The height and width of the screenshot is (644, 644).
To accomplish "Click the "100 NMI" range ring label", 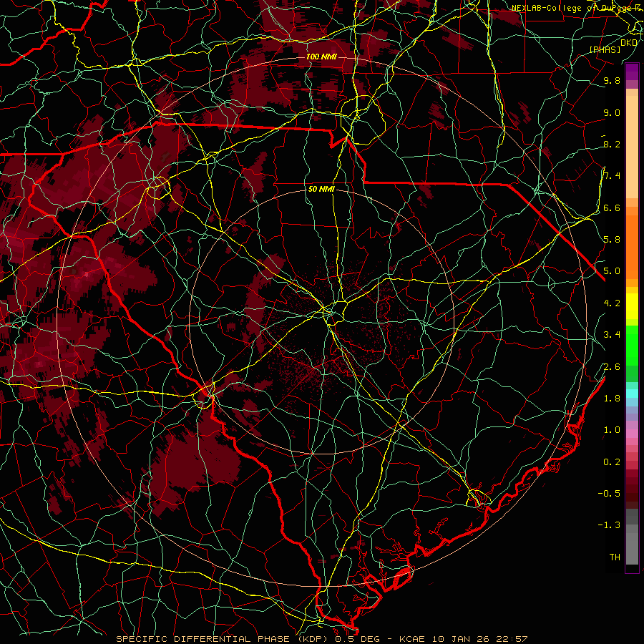I will [x=321, y=57].
